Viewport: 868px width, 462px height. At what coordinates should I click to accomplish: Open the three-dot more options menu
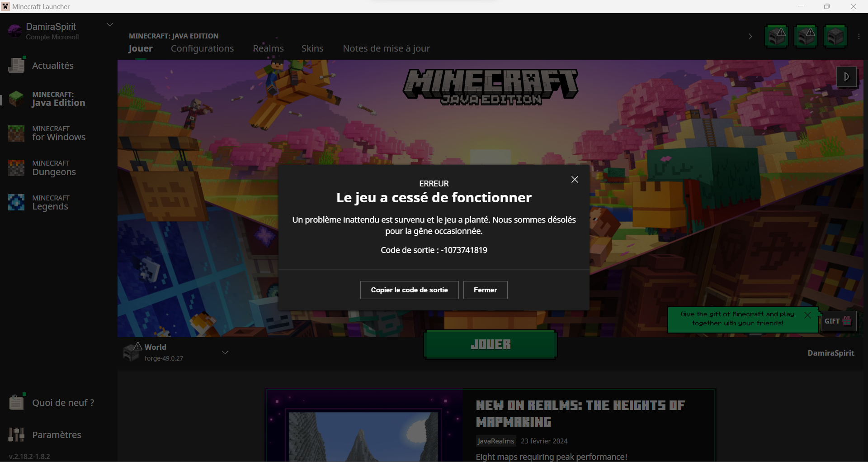859,37
